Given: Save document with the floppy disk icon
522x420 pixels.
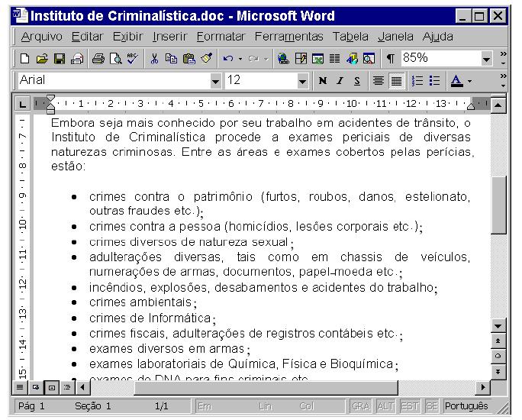Looking at the screenshot, I should coord(60,59).
